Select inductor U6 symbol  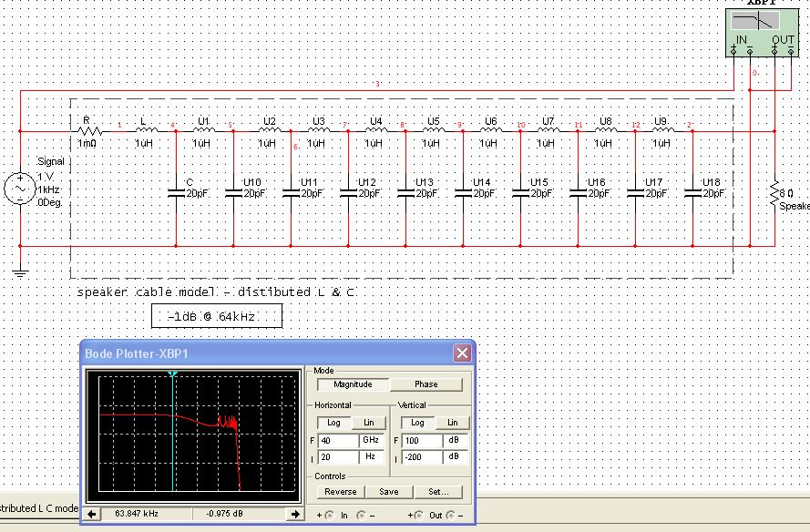[x=490, y=130]
